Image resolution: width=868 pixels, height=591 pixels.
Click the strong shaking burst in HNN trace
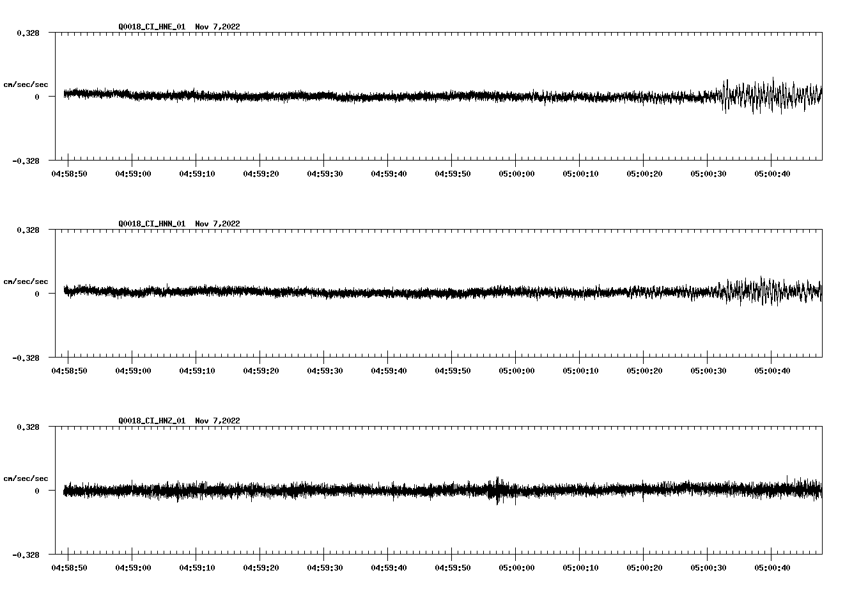click(770, 291)
